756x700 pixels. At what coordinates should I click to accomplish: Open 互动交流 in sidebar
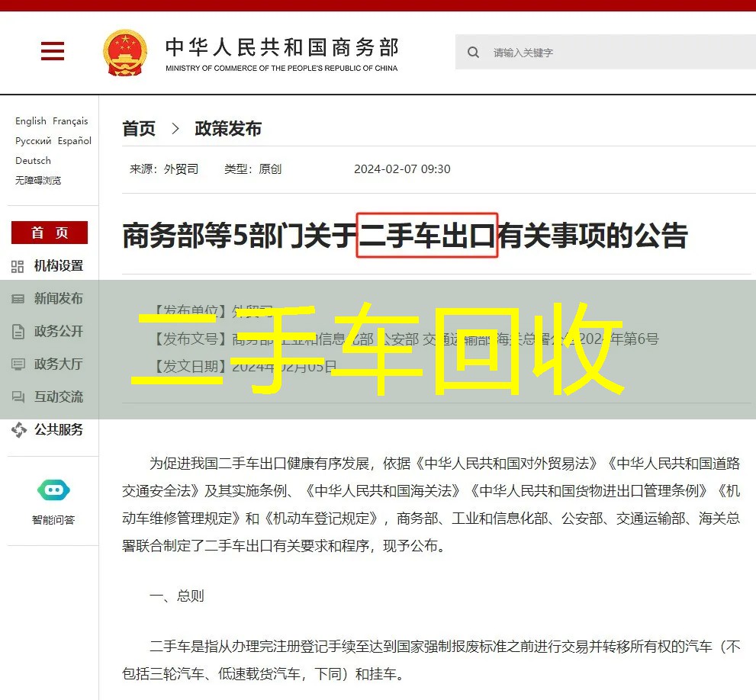pos(58,397)
